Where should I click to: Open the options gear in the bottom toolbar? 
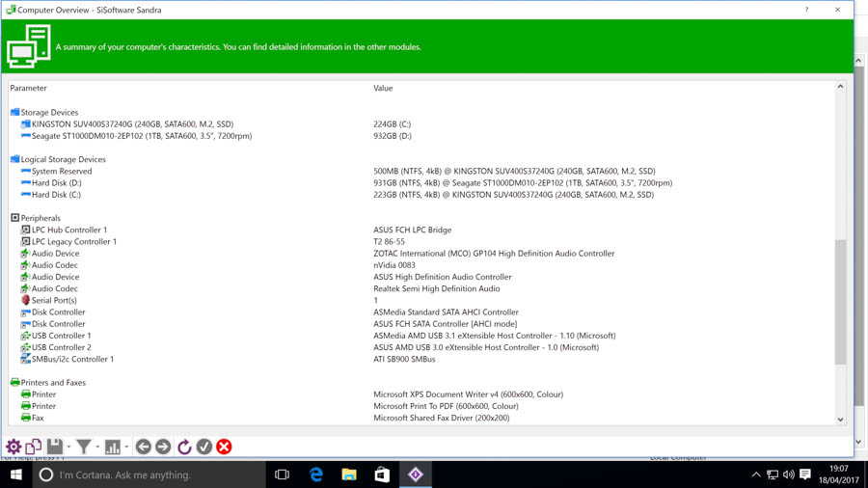click(14, 447)
